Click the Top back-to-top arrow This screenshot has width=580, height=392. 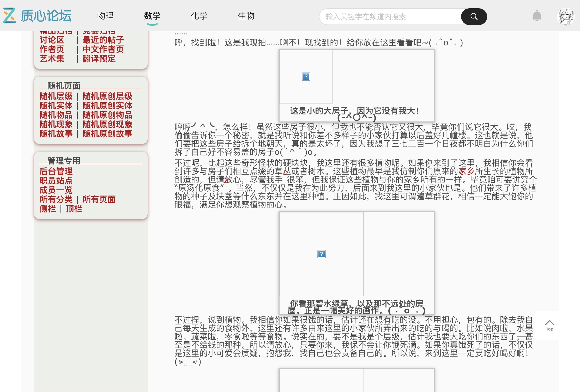[x=549, y=325]
